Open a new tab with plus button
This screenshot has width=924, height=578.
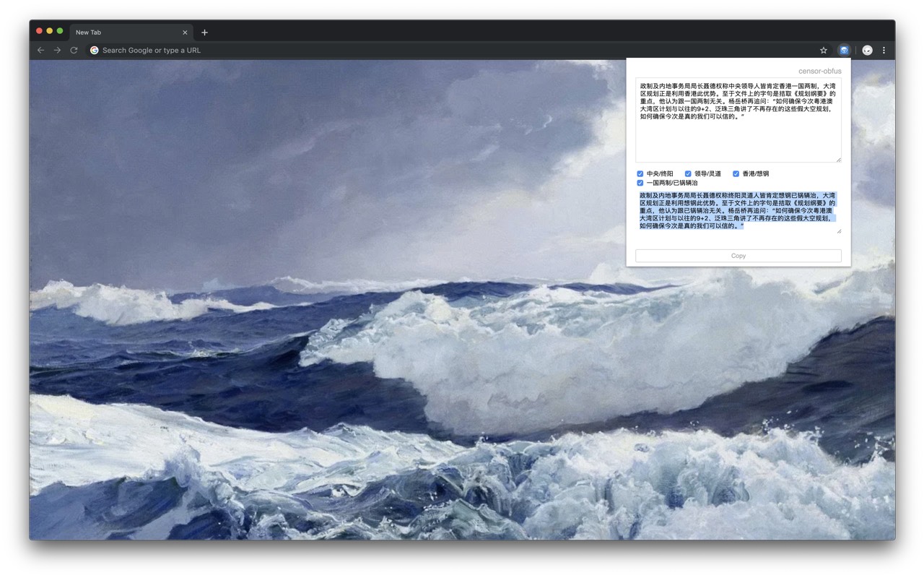204,33
